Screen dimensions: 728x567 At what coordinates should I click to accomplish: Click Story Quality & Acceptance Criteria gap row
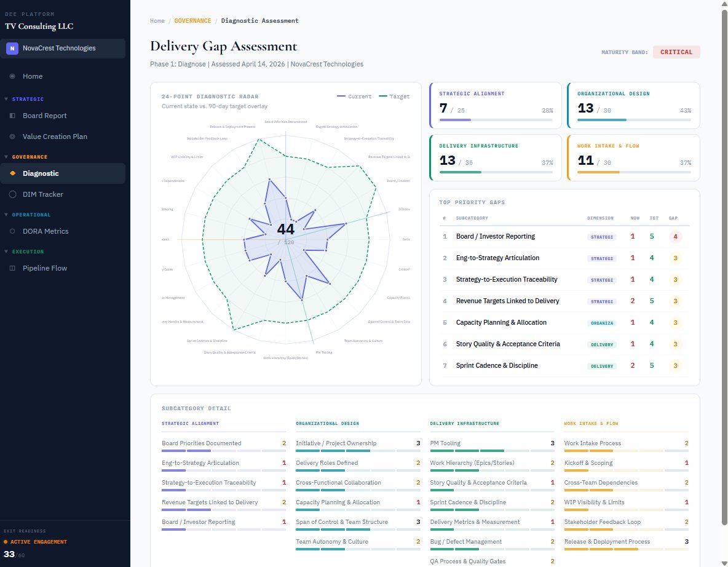[x=564, y=344]
